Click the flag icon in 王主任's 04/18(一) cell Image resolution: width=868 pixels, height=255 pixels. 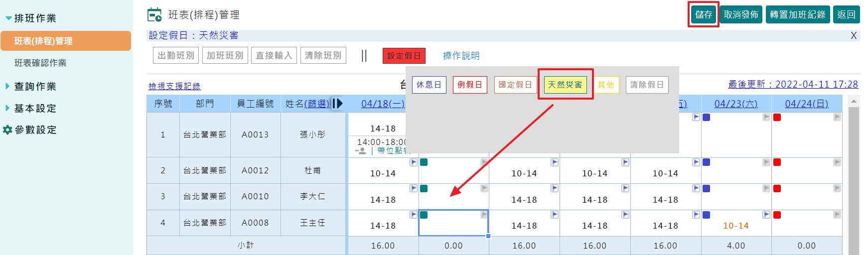pos(414,215)
